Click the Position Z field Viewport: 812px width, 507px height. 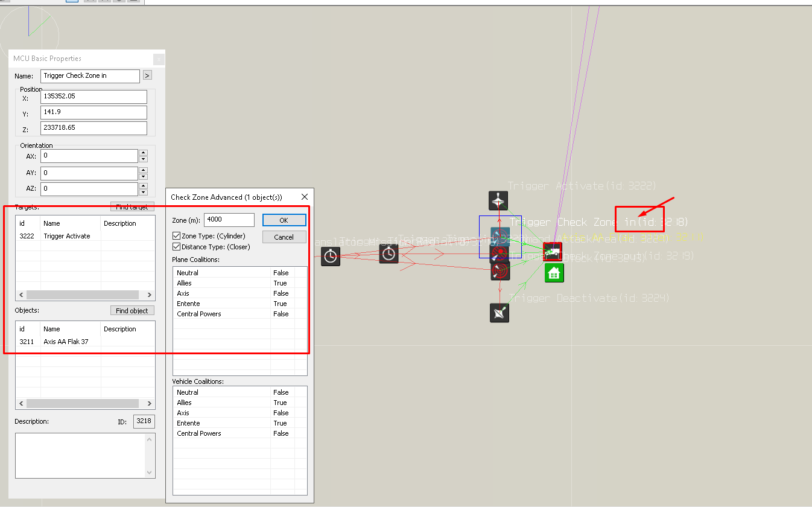[x=94, y=128]
